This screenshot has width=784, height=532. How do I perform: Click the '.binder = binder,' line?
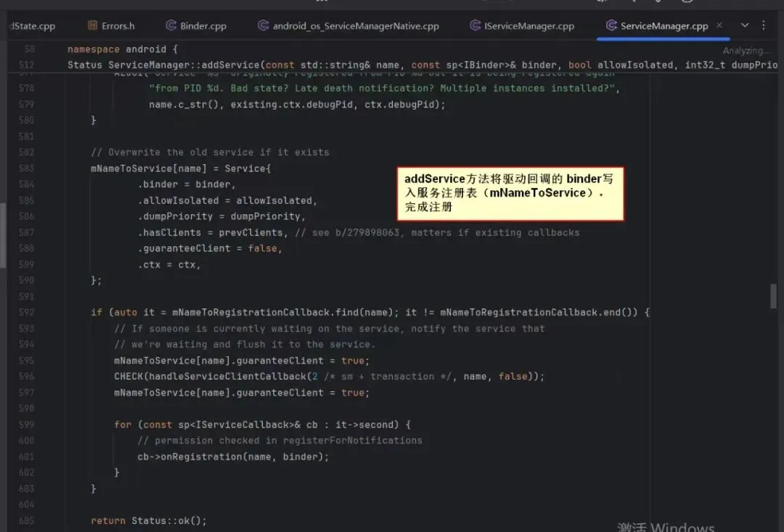[187, 184]
